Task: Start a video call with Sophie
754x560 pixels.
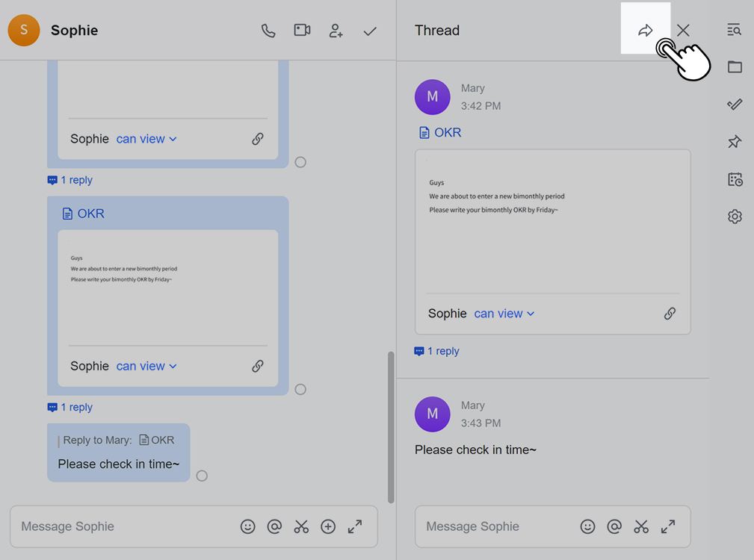Action: tap(302, 31)
